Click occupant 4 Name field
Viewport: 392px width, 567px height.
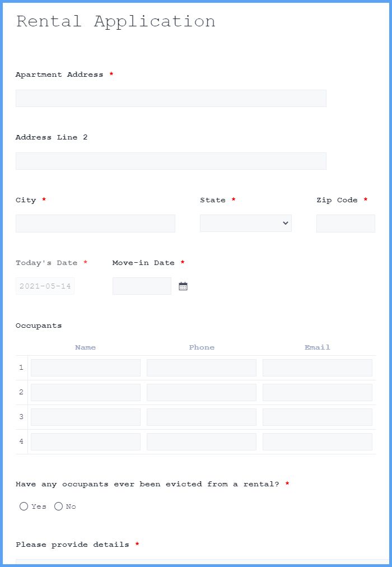(85, 441)
